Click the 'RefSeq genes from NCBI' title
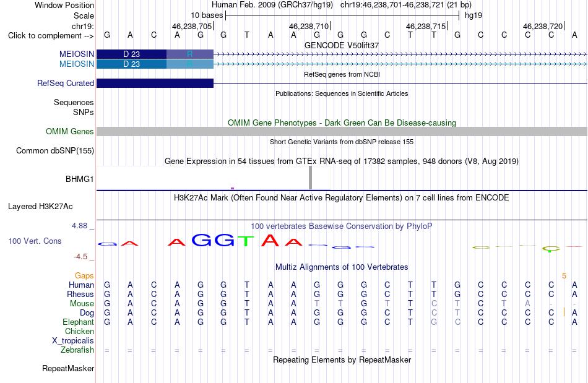588x383 pixels. coord(342,75)
